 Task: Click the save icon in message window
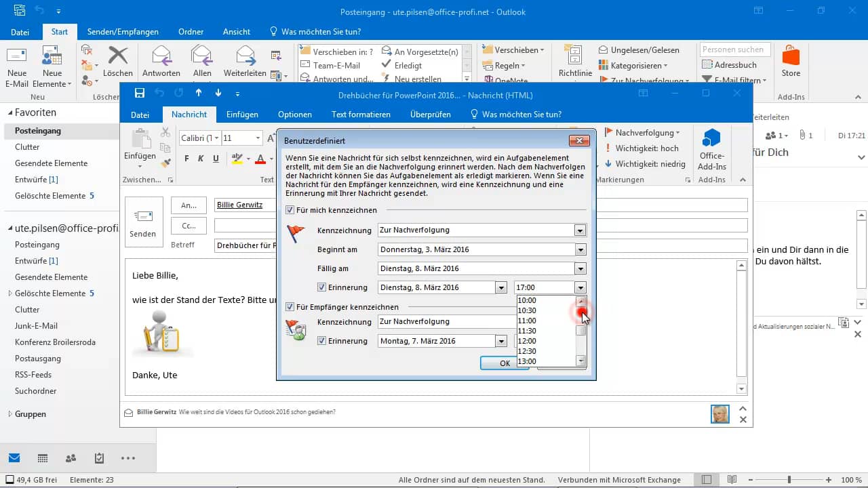[x=140, y=94]
